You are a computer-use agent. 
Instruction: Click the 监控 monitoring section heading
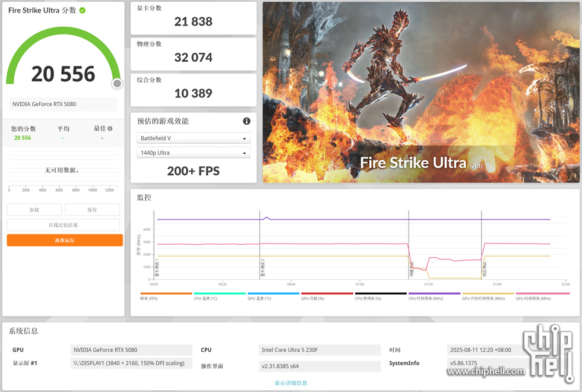tap(144, 197)
